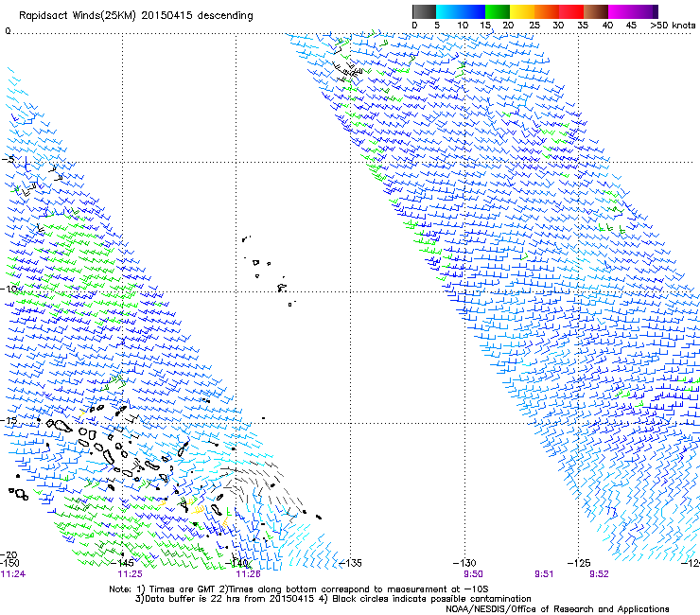The width and height of the screenshot is (700, 615).
Task: Click the 'Rapidscat Winds(25KM) 20150415 descending' title
Action: point(135,16)
